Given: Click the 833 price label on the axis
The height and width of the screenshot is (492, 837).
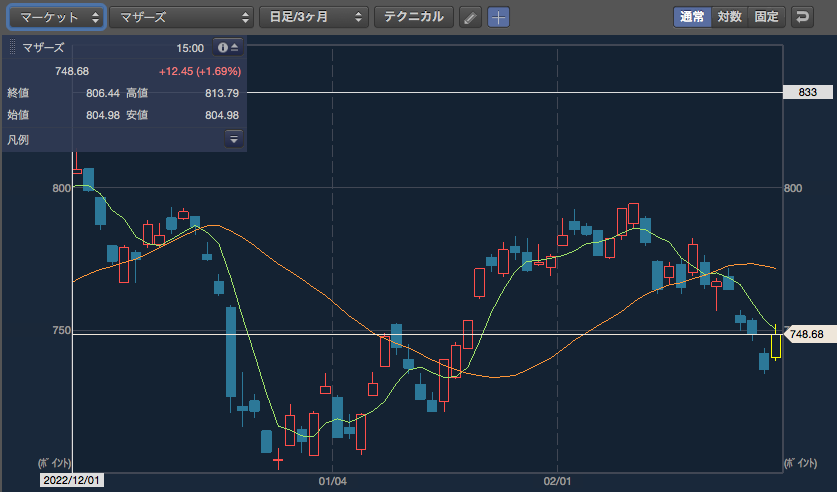Looking at the screenshot, I should [808, 92].
